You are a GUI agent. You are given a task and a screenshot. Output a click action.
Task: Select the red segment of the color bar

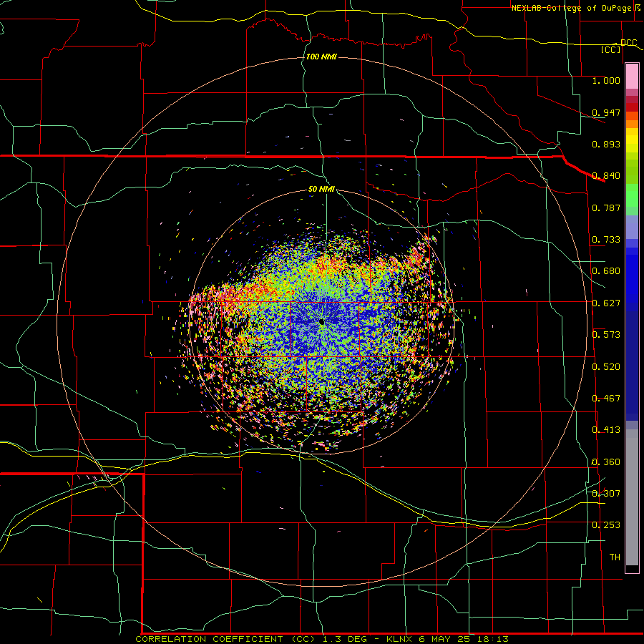632,107
